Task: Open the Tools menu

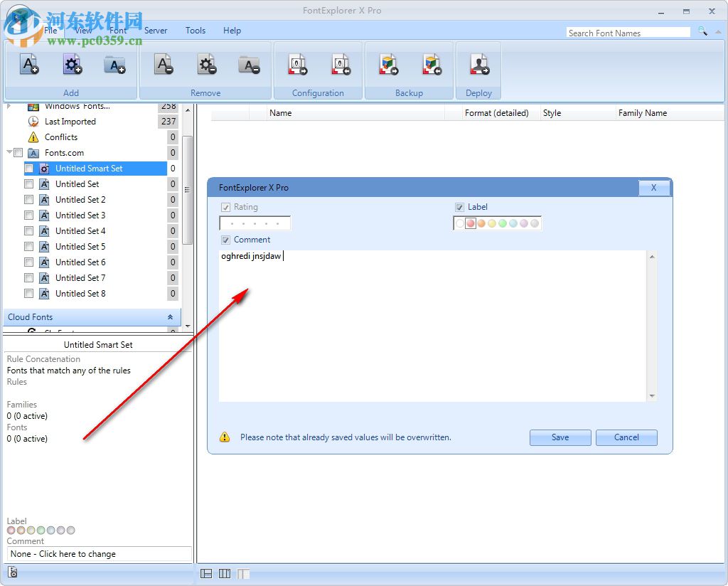Action: [196, 31]
